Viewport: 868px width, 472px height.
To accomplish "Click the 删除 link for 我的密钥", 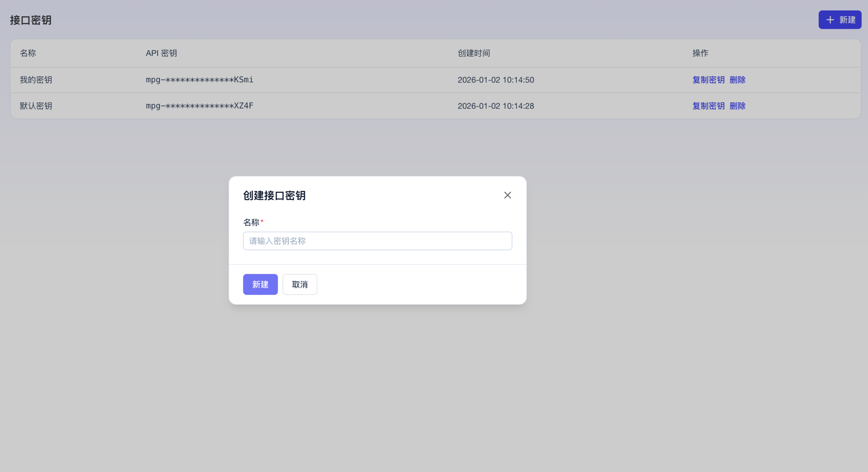I will (x=737, y=80).
